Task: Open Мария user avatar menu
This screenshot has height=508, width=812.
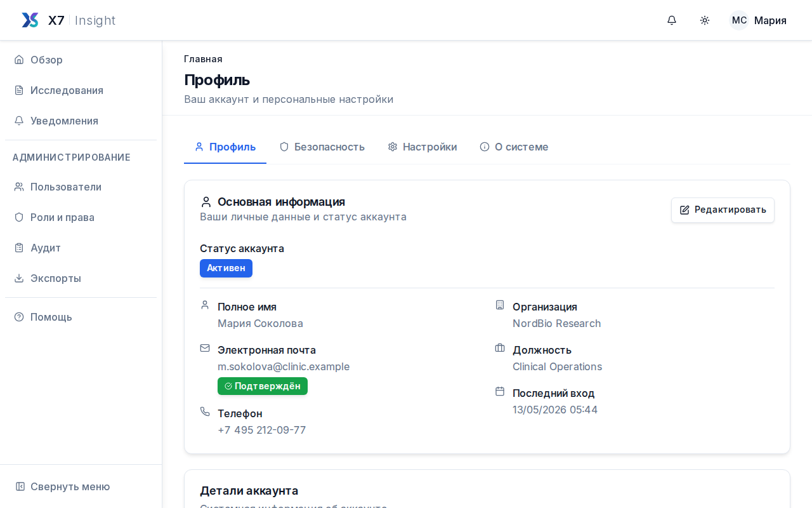Action: click(x=758, y=20)
